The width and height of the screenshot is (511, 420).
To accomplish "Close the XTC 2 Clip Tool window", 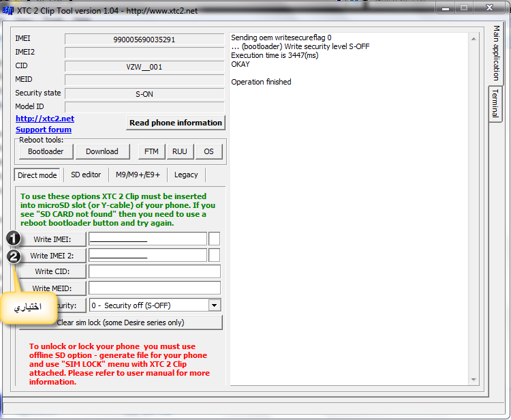I will tap(489, 7).
